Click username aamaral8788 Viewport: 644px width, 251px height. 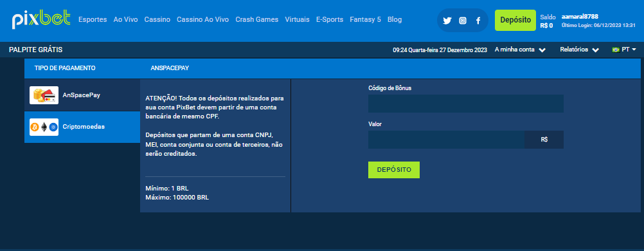580,17
